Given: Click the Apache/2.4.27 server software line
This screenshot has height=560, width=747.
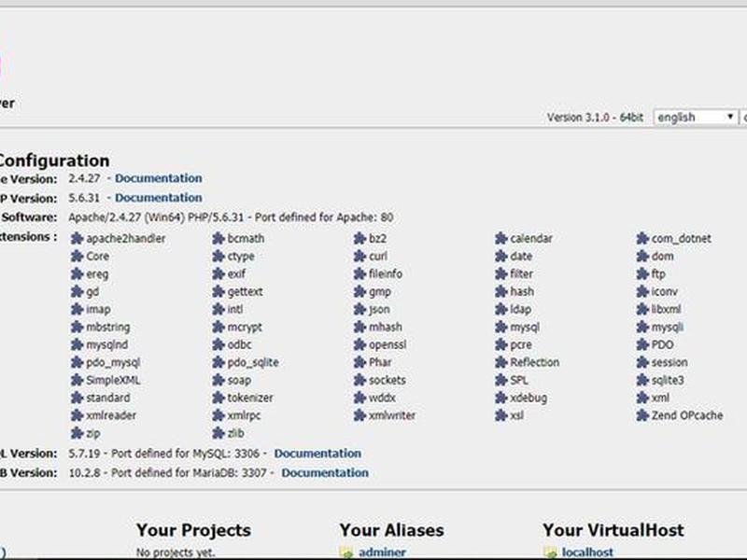Looking at the screenshot, I should click(231, 217).
